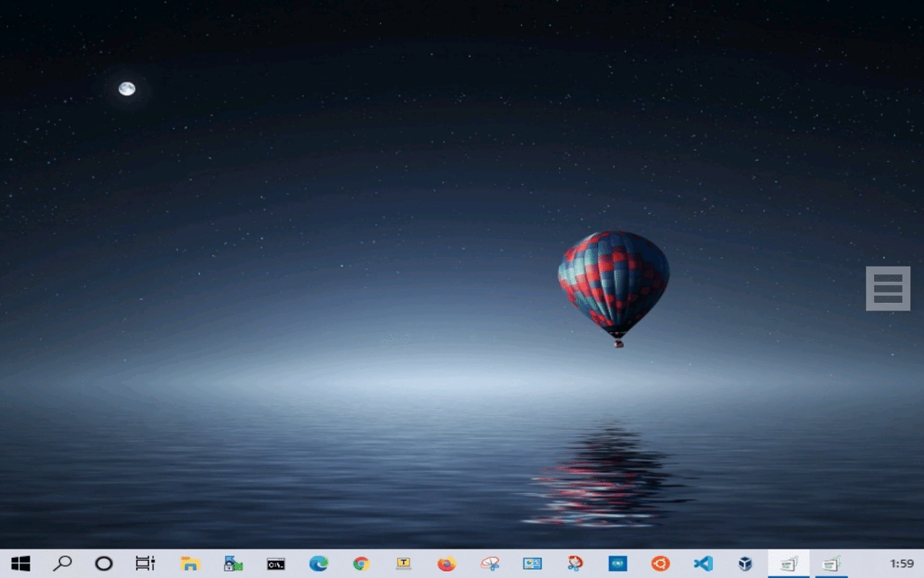The image size is (924, 578).
Task: Launch Visual Studio Code from taskbar
Action: (x=703, y=564)
